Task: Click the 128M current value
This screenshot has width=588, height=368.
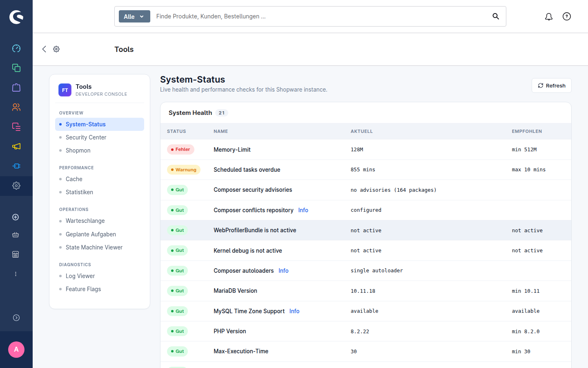Action: [x=357, y=150]
